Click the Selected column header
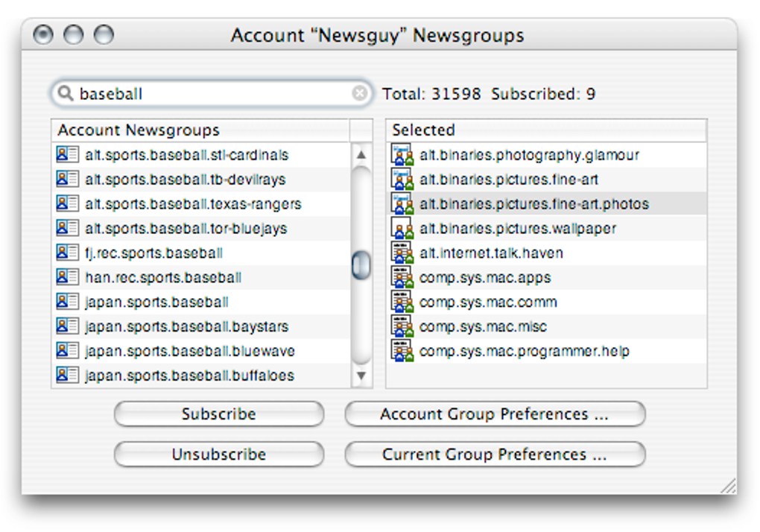Screen dimensions: 760x532 (546, 130)
